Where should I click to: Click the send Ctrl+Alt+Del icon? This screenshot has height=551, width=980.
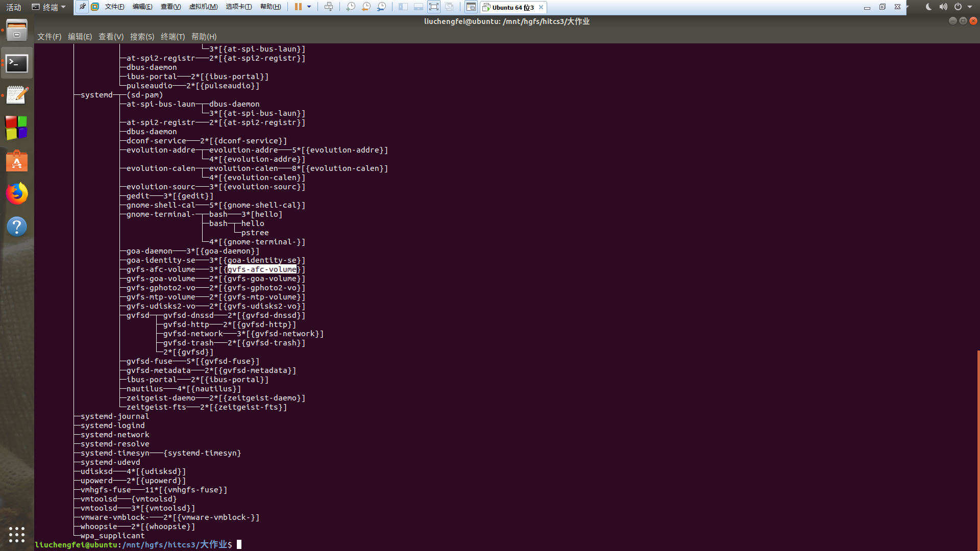tap(329, 7)
